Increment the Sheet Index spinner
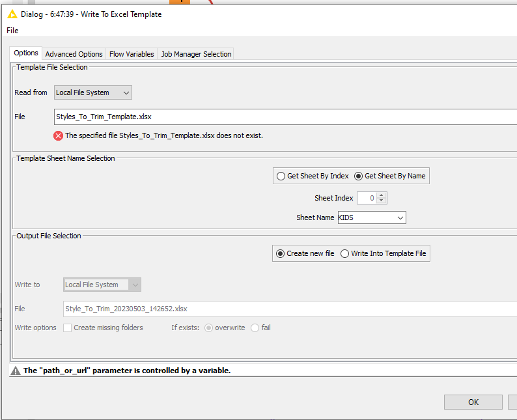 [382, 195]
